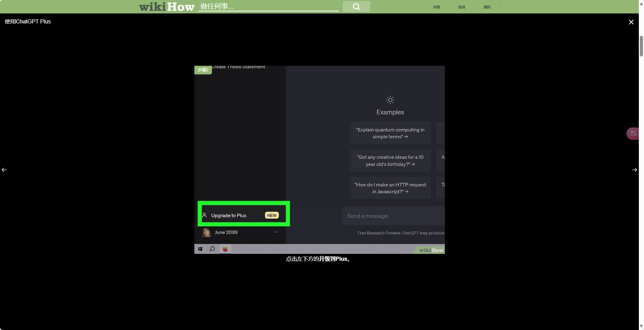The height and width of the screenshot is (330, 644).
Task: Click the taskbar search icon in the image
Action: pos(212,249)
